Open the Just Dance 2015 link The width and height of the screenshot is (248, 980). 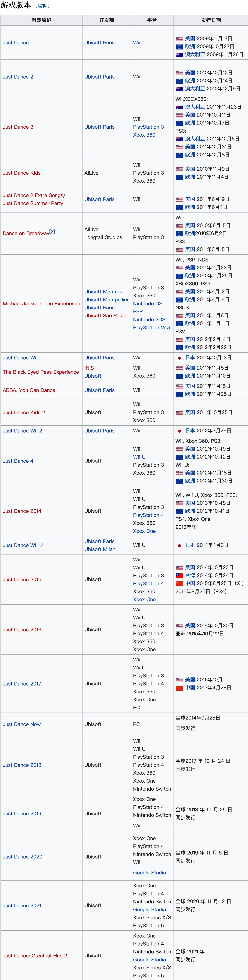22,579
